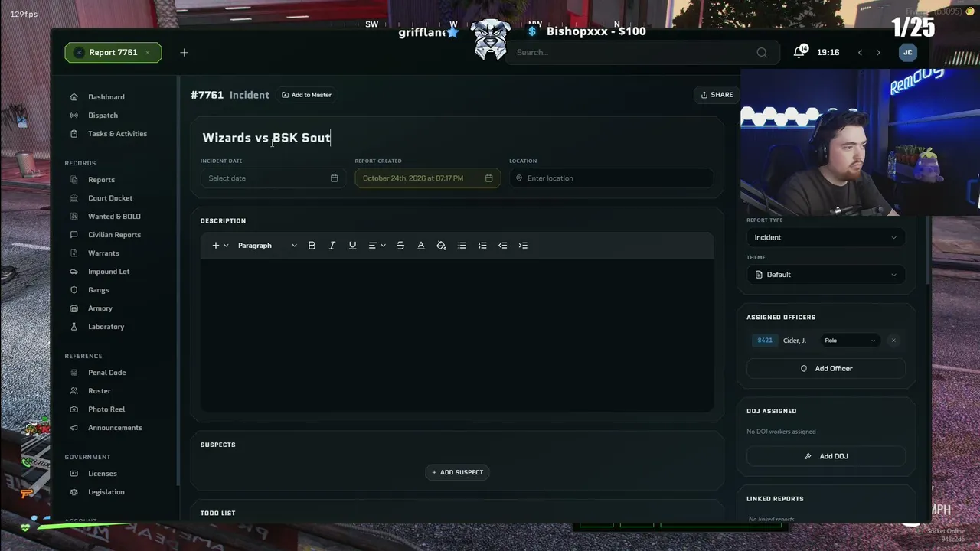This screenshot has height=551, width=980.
Task: Switch to the Report 7761 tab
Action: (x=113, y=53)
